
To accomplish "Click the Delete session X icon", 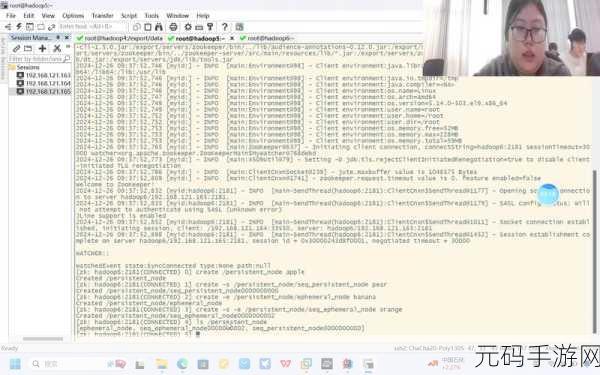I will tap(57, 49).
